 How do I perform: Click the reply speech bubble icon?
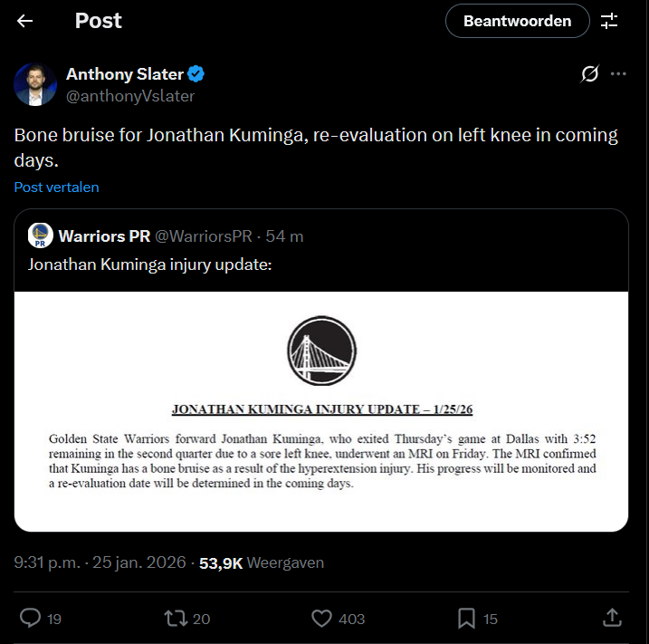(x=30, y=618)
